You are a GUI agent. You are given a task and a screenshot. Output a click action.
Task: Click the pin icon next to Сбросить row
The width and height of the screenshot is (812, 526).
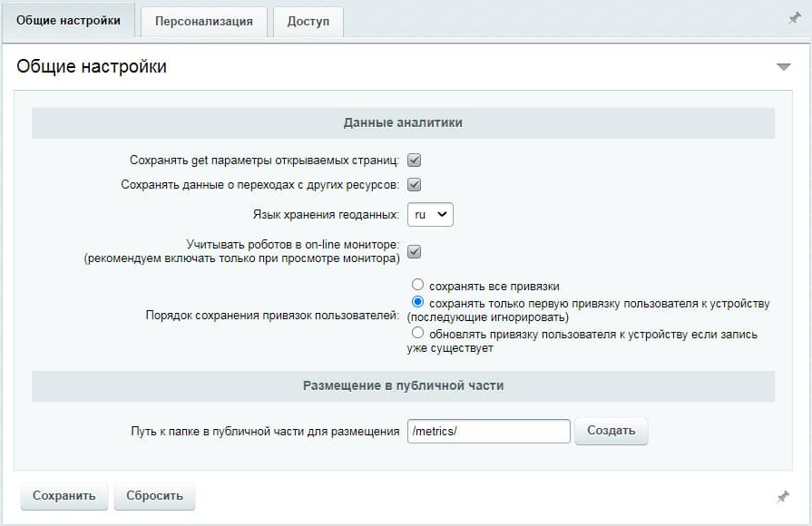point(782,497)
